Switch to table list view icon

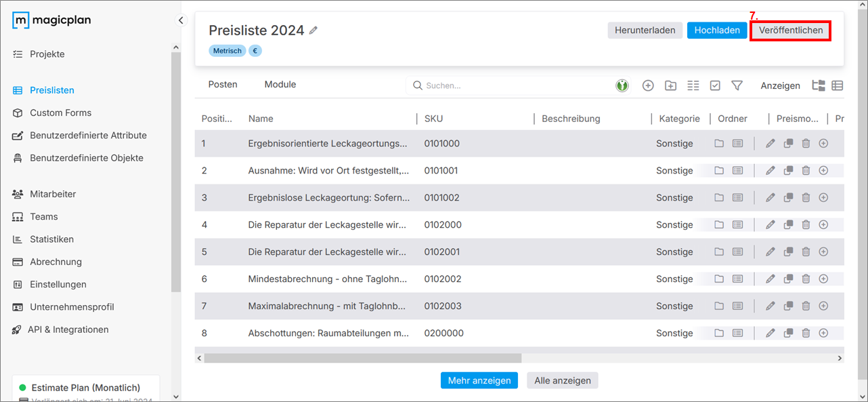(838, 85)
